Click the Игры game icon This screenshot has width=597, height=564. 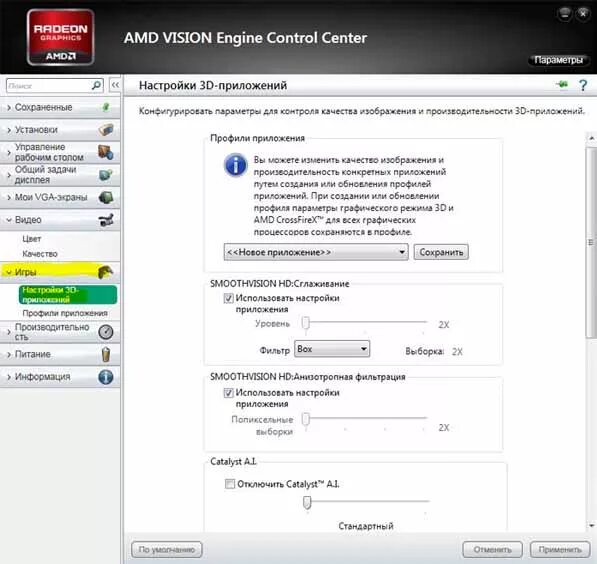[105, 272]
